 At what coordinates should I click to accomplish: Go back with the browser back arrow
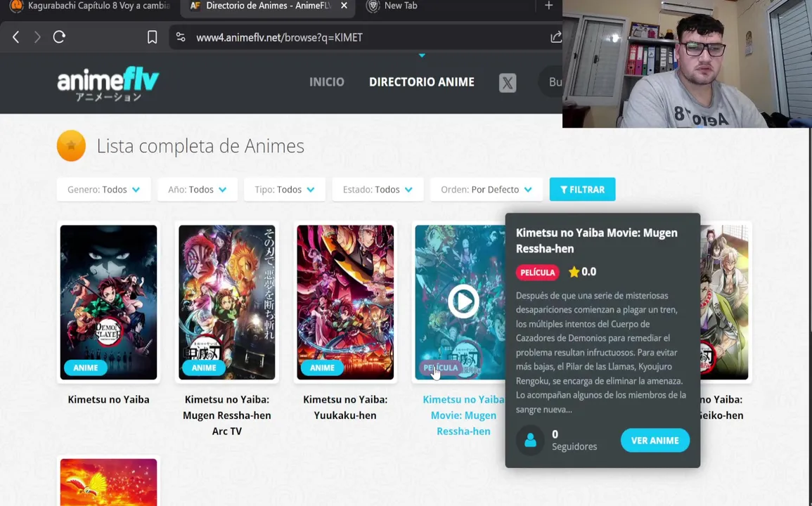[16, 37]
